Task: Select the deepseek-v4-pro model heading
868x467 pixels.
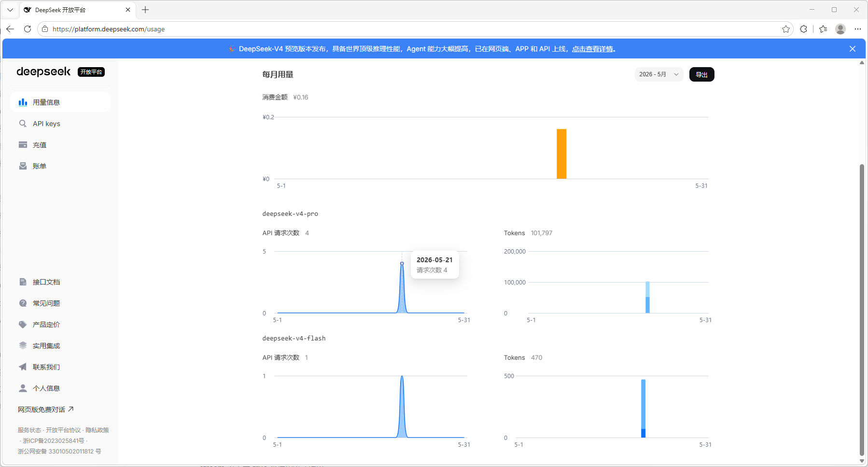Action: coord(290,213)
